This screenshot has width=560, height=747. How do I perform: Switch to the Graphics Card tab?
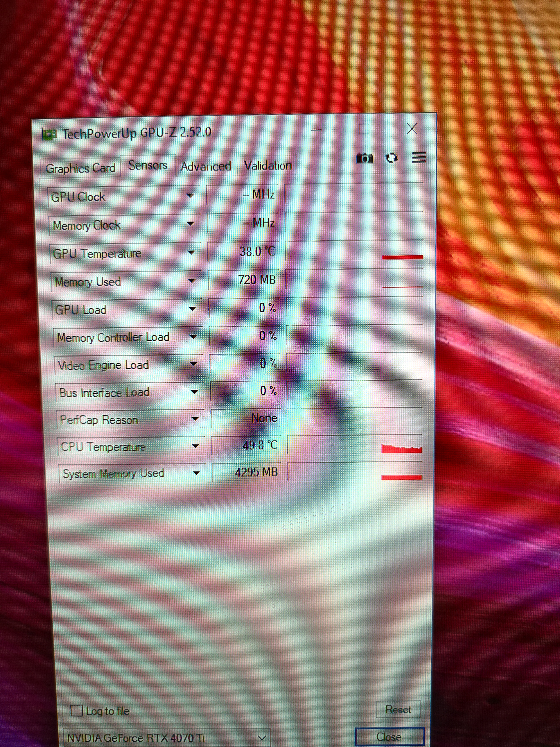tap(80, 168)
